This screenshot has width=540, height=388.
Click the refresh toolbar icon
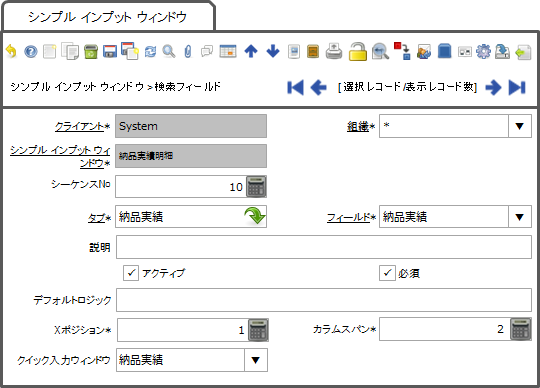150,52
